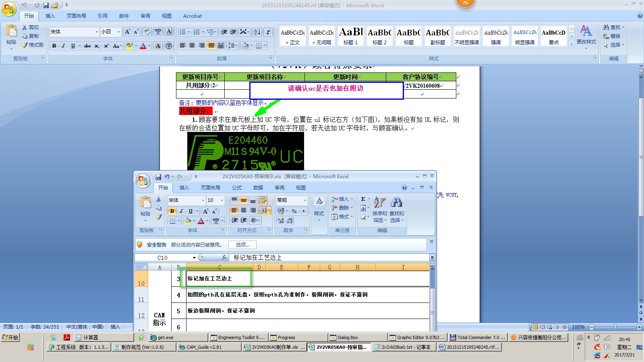Click Windows 开始 start button
The height and width of the screenshot is (362, 644).
click(x=10, y=337)
